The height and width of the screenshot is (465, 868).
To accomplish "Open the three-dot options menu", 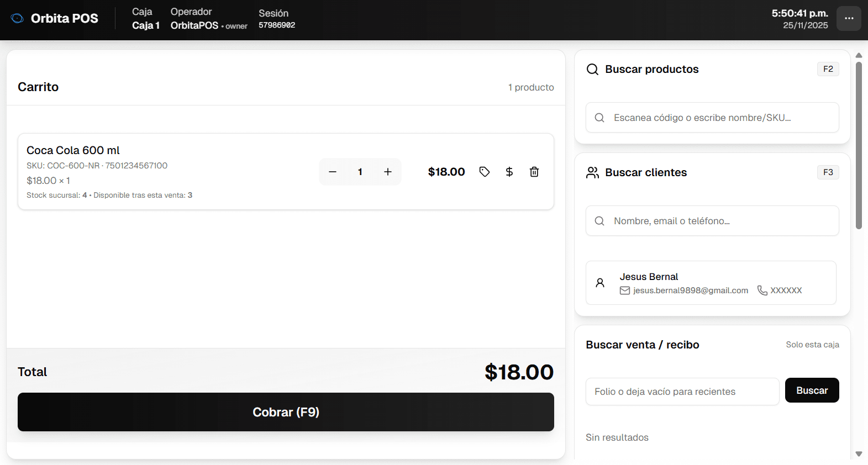I will [849, 19].
